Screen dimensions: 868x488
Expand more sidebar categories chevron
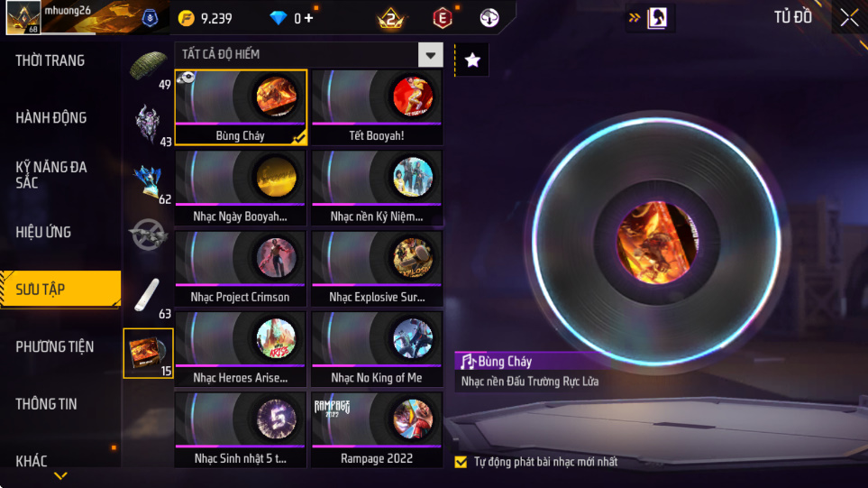tap(60, 475)
